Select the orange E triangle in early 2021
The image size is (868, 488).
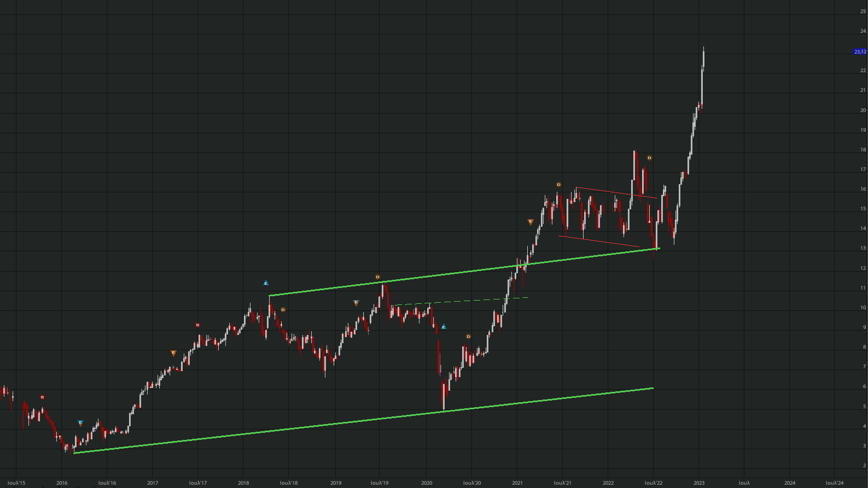pyautogui.click(x=530, y=222)
